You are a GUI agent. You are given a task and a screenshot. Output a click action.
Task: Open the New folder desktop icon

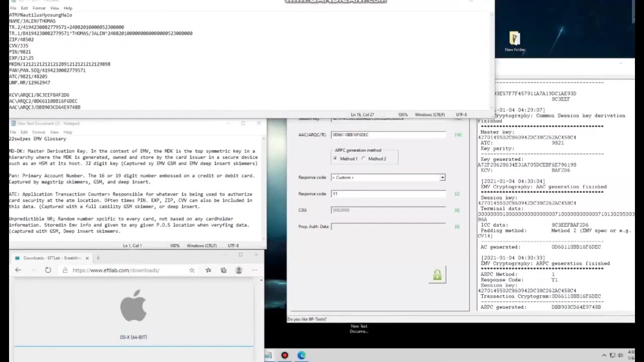[515, 42]
